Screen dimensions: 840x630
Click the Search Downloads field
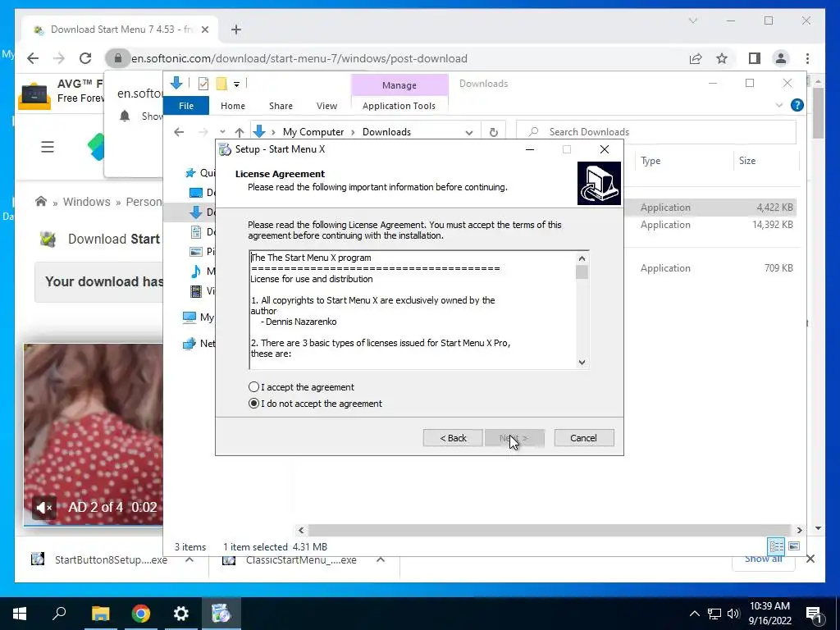coord(656,132)
